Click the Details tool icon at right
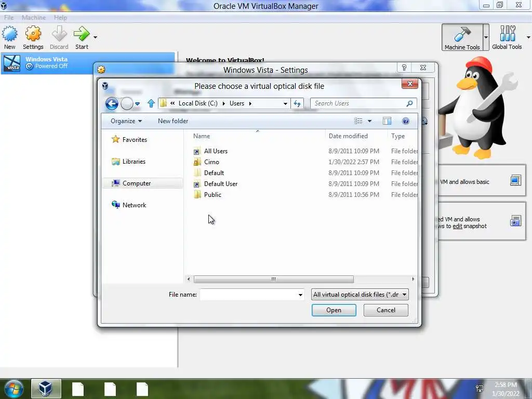Viewport: 532px width, 399px height. (515, 180)
